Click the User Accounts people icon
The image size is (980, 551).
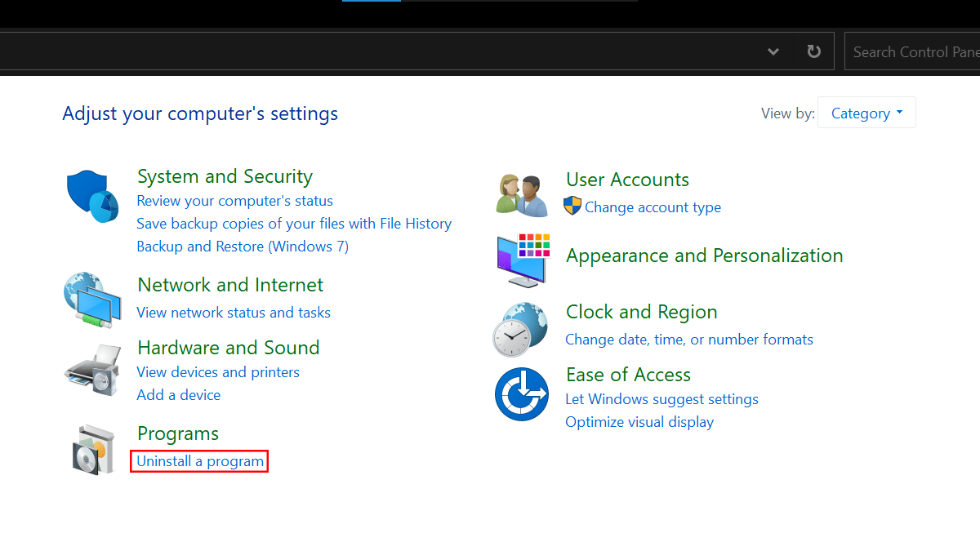point(522,195)
